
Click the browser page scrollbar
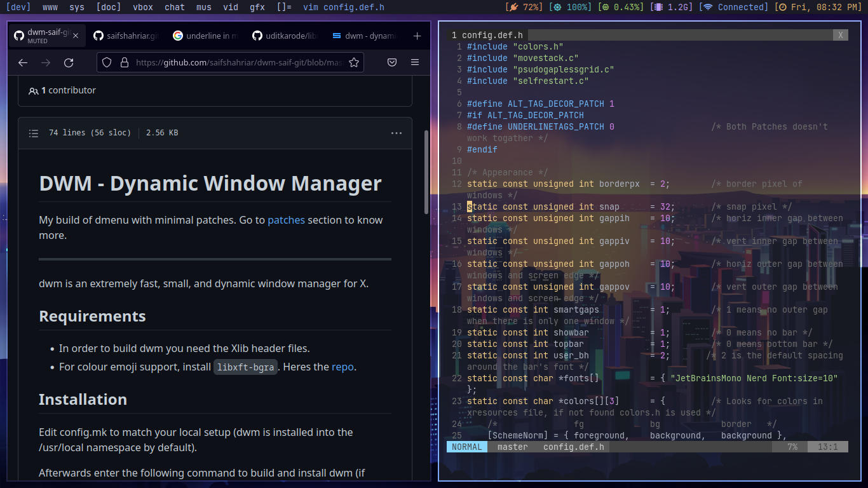pos(426,172)
